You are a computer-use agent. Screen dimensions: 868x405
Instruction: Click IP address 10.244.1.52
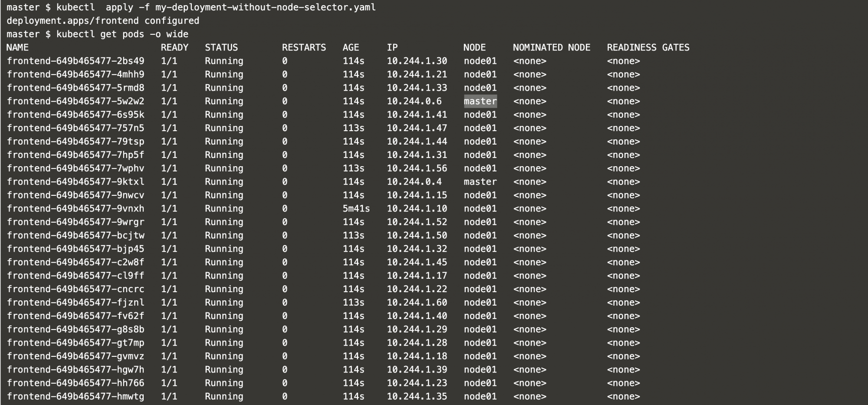pyautogui.click(x=417, y=222)
